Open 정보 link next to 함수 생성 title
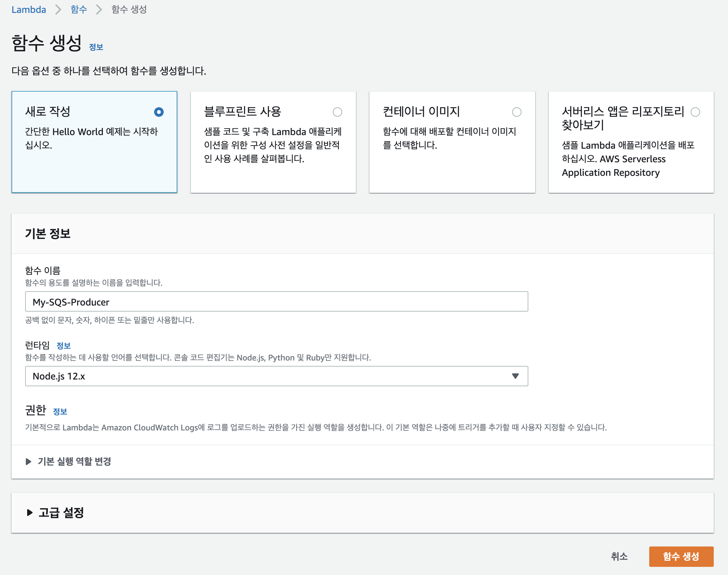Screen dimensions: 728x575 [96, 47]
